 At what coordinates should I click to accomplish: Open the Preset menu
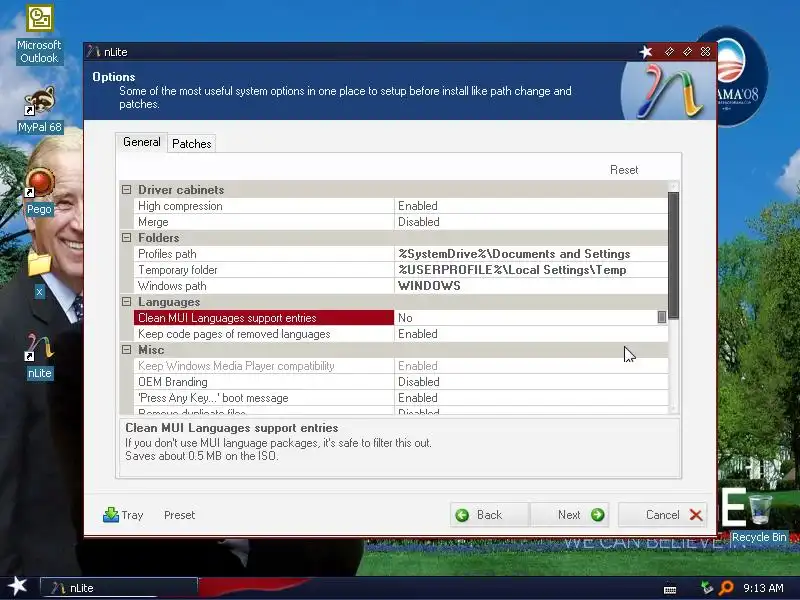click(180, 515)
